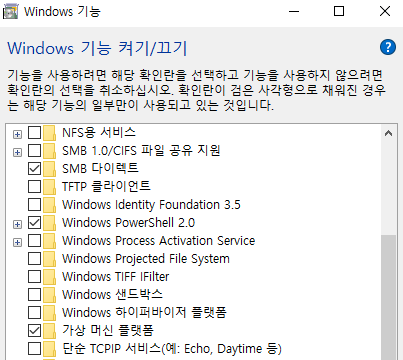The width and height of the screenshot is (403, 360).
Task: Click folder icon beside Windows TIFF IFilter
Action: [x=49, y=277]
